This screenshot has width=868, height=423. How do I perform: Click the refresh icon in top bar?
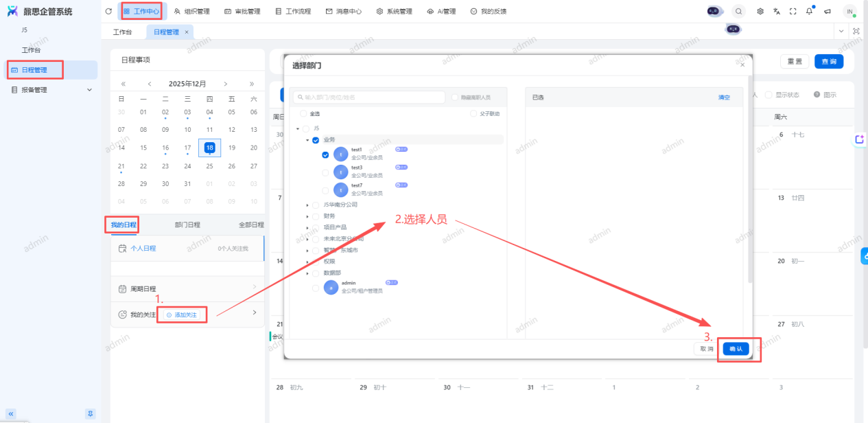click(108, 12)
